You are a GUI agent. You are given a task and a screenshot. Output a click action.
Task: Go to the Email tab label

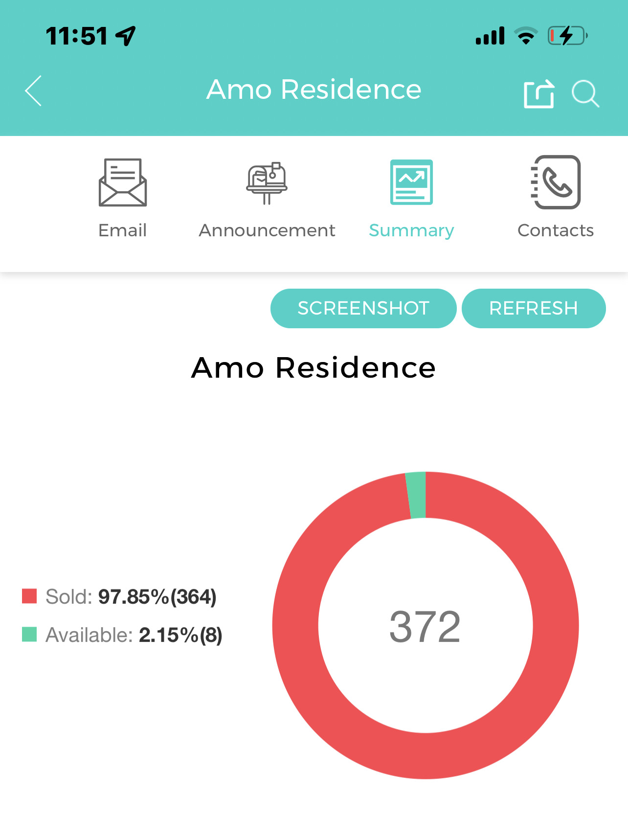[122, 230]
